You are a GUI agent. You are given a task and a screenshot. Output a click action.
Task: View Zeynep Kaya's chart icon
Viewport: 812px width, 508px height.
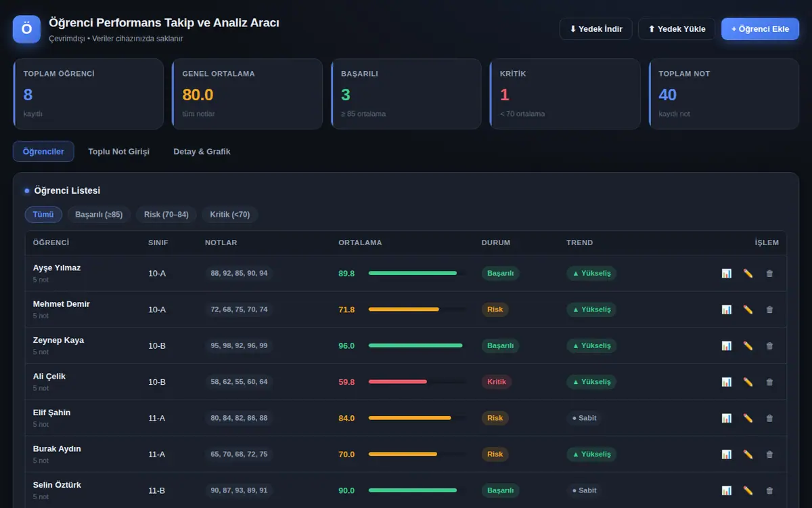tap(726, 346)
